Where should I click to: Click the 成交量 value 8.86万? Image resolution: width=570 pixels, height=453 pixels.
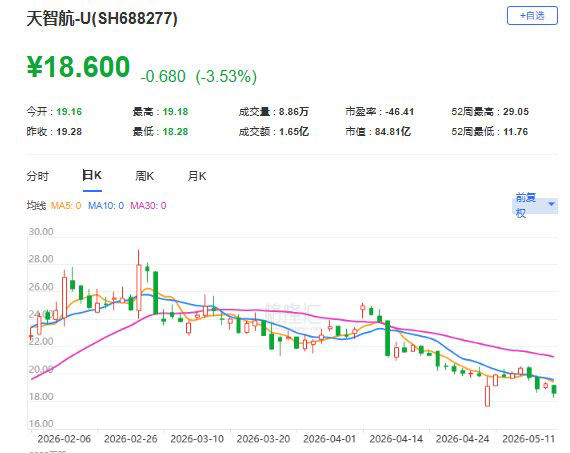pyautogui.click(x=294, y=112)
